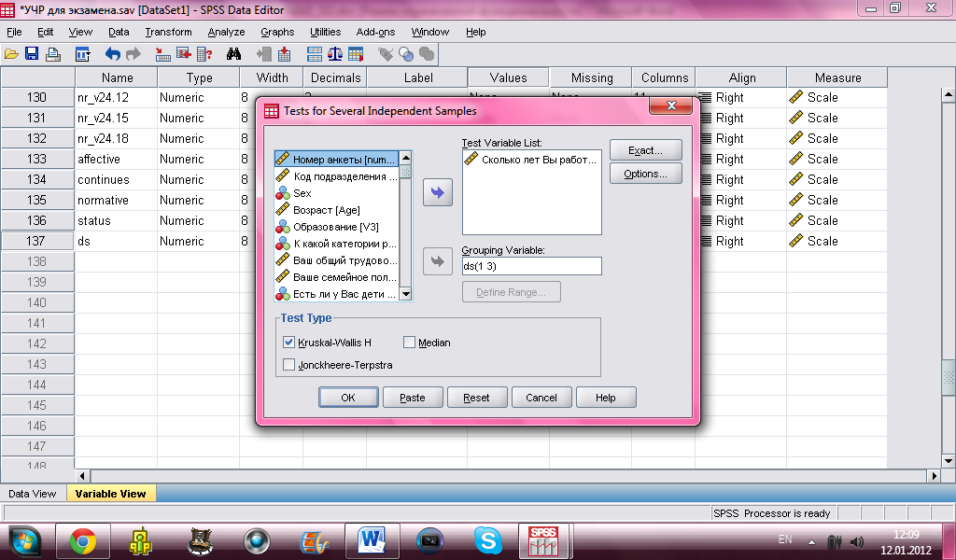Click the Grouping Variable field ds(1 3)
The height and width of the screenshot is (560, 956).
tap(531, 266)
